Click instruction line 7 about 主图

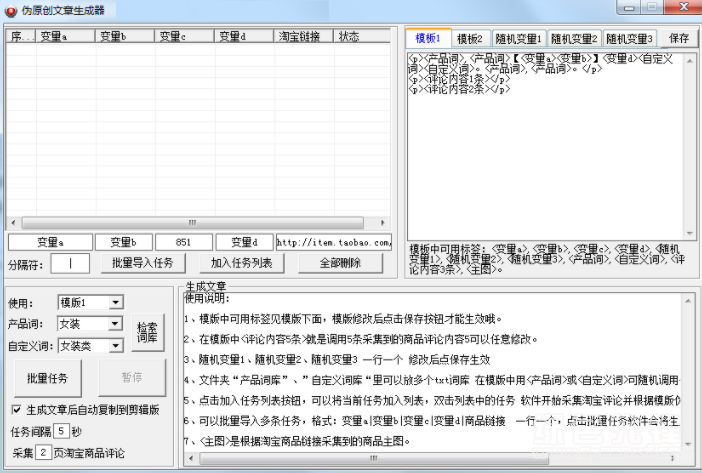pyautogui.click(x=297, y=441)
